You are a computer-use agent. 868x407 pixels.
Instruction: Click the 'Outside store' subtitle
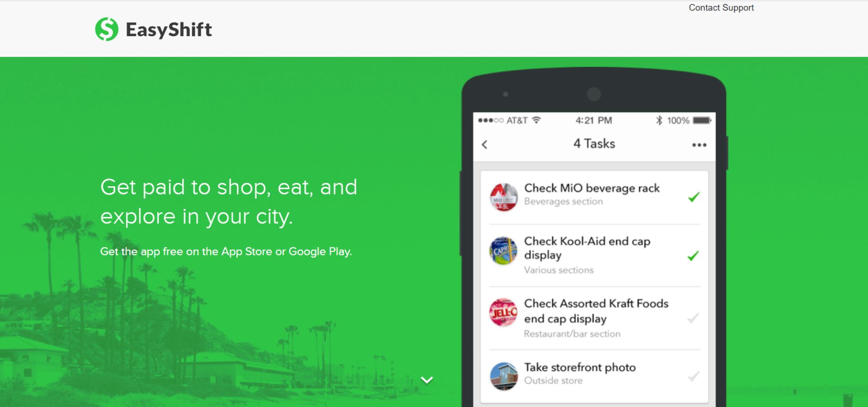pos(553,381)
